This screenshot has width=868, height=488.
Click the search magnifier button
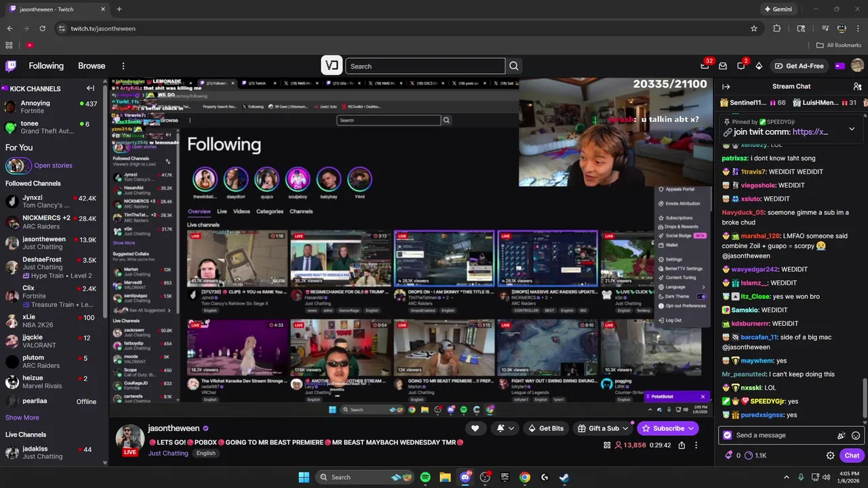514,66
